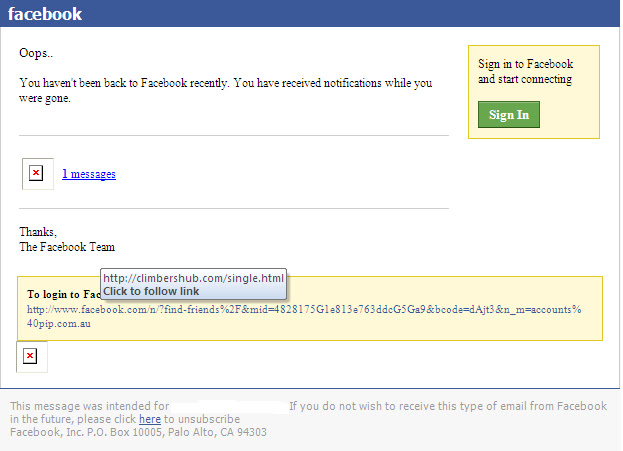This screenshot has height=451, width=623.
Task: Click 'This message was intended for' text
Action: (90, 406)
